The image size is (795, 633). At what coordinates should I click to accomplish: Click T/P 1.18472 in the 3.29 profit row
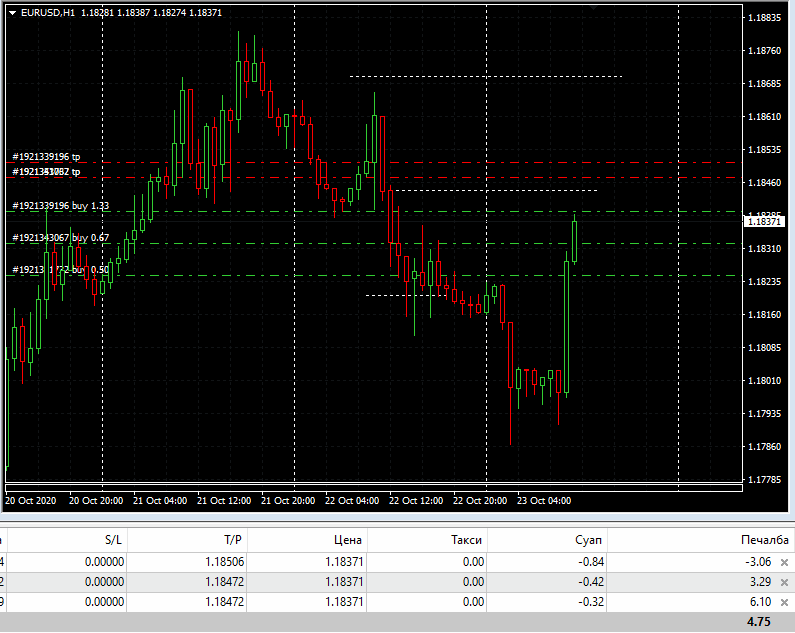click(225, 582)
